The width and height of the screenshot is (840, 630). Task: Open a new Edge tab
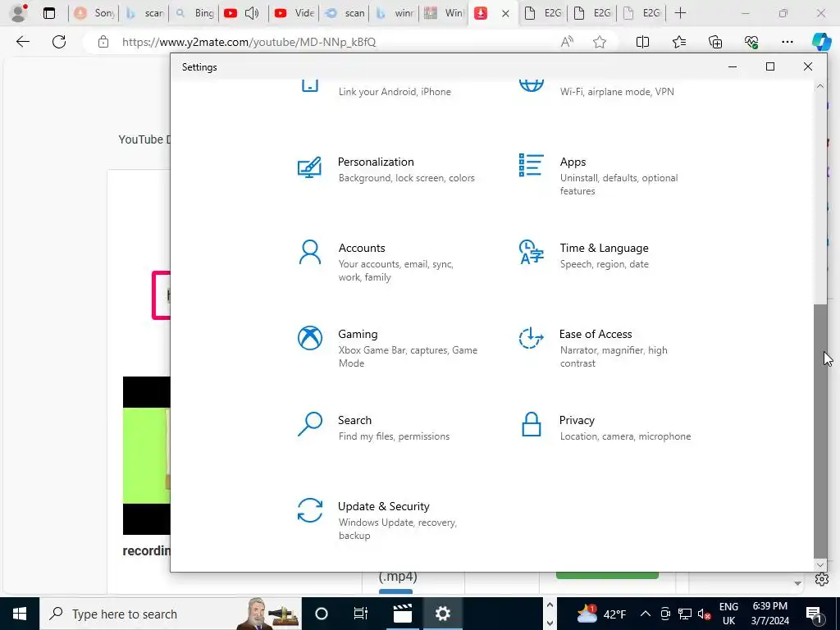pyautogui.click(x=680, y=13)
